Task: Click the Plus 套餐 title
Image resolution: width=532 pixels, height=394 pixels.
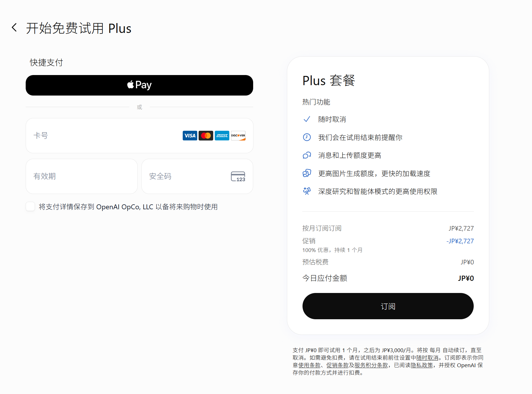Action: (329, 80)
